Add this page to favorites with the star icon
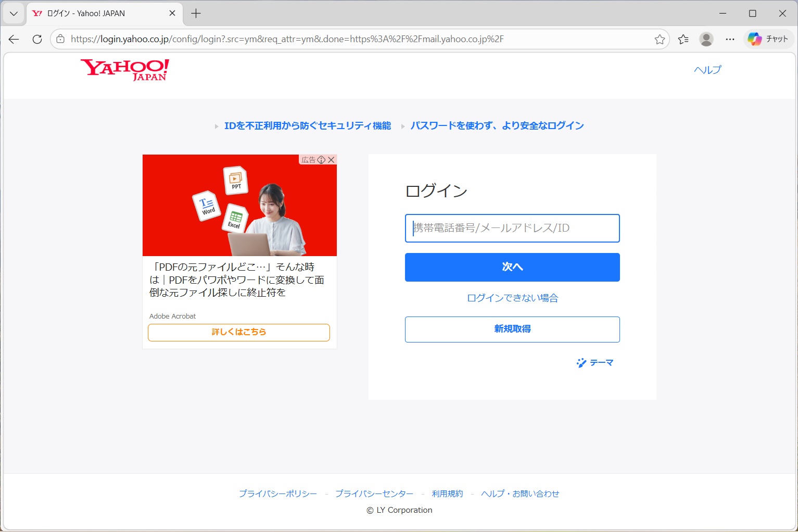Viewport: 798px width, 532px height. pos(660,39)
